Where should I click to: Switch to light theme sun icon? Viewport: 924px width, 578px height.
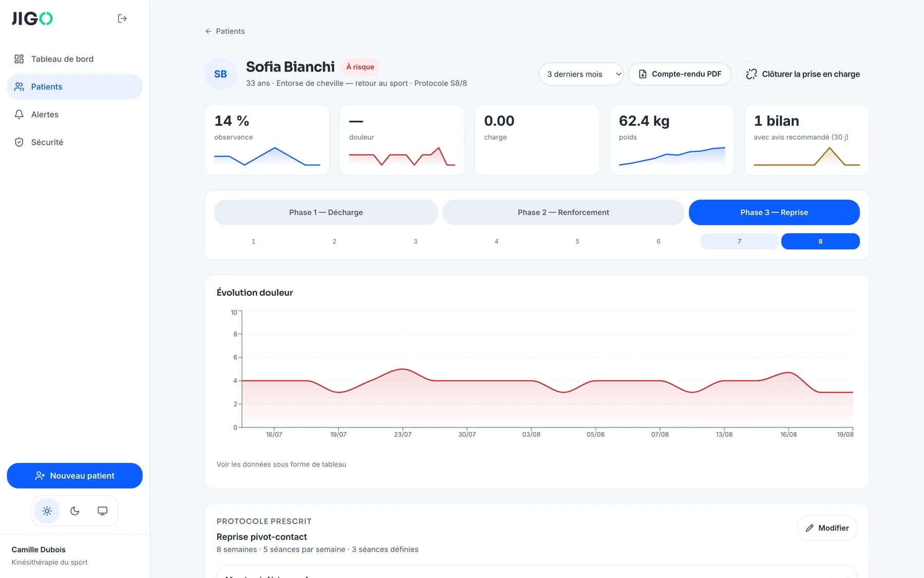pyautogui.click(x=47, y=511)
